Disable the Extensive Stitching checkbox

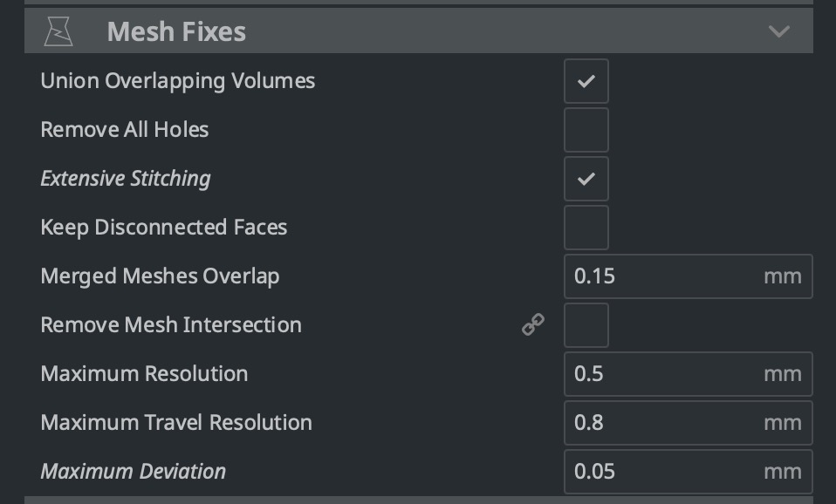(x=586, y=179)
